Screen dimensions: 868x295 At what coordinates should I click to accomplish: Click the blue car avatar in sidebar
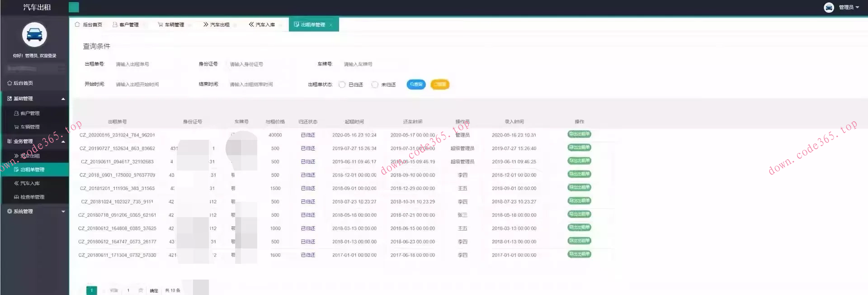pos(34,34)
